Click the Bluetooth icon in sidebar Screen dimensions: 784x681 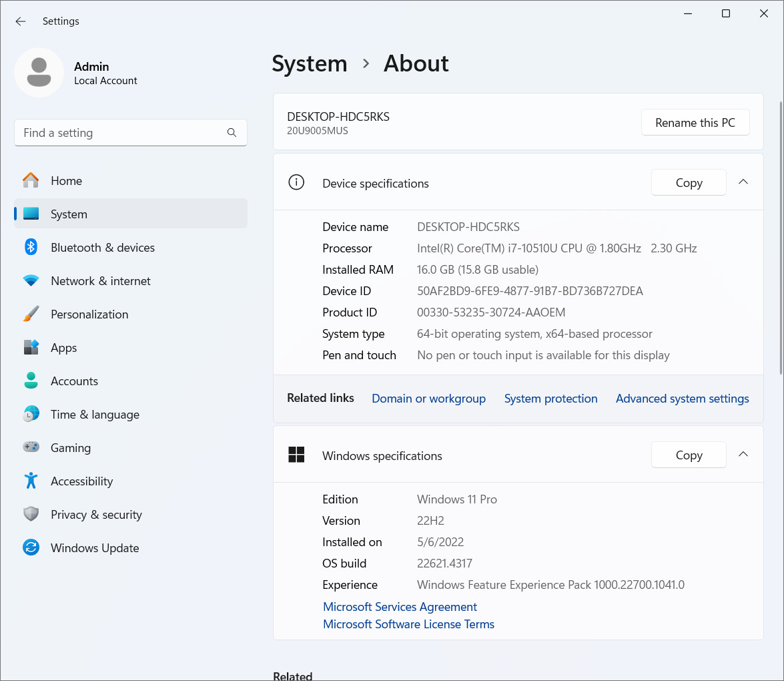pos(31,247)
